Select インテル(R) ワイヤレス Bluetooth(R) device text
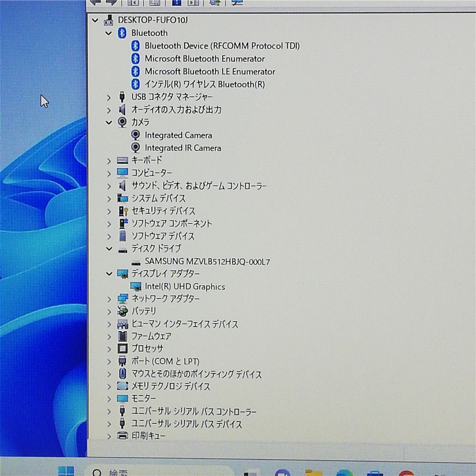 [x=205, y=84]
